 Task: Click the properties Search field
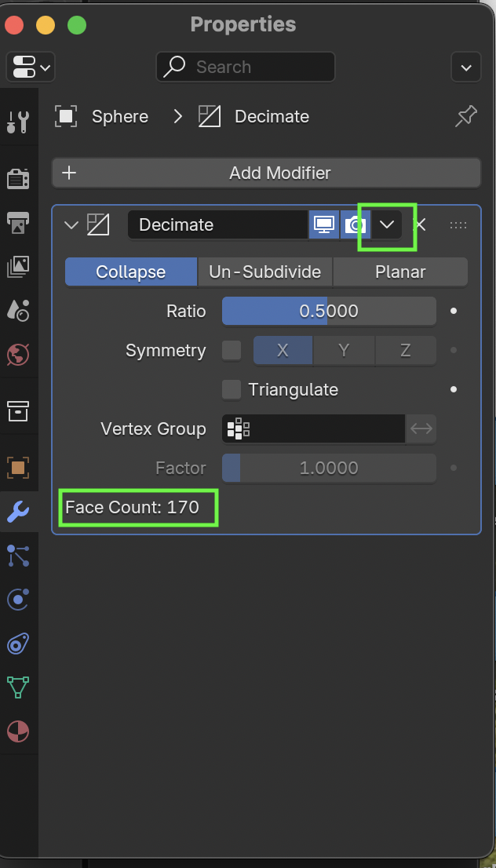245,67
